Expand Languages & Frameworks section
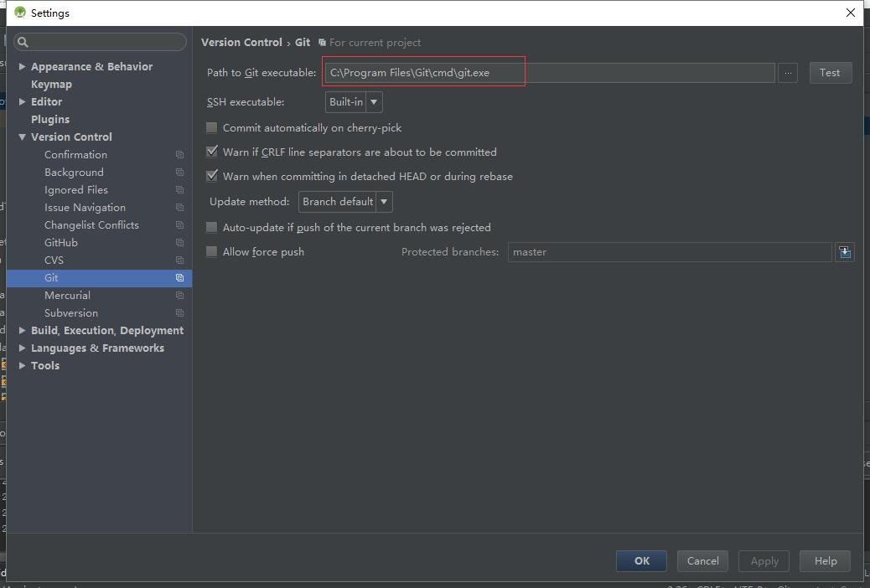Screen dimensions: 870x588 click(22, 348)
